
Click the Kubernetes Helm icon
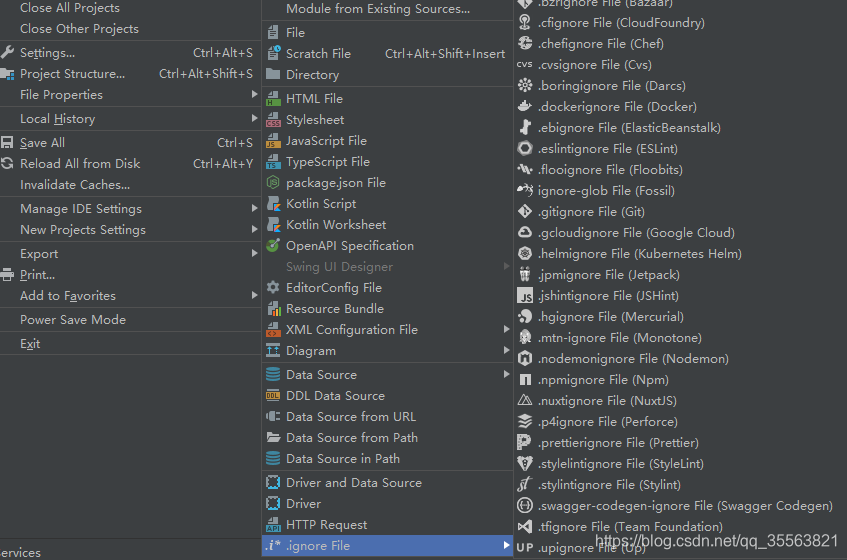tap(525, 254)
